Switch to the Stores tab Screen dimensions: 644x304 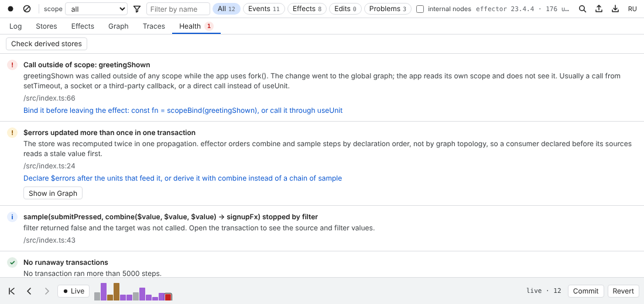[46, 26]
